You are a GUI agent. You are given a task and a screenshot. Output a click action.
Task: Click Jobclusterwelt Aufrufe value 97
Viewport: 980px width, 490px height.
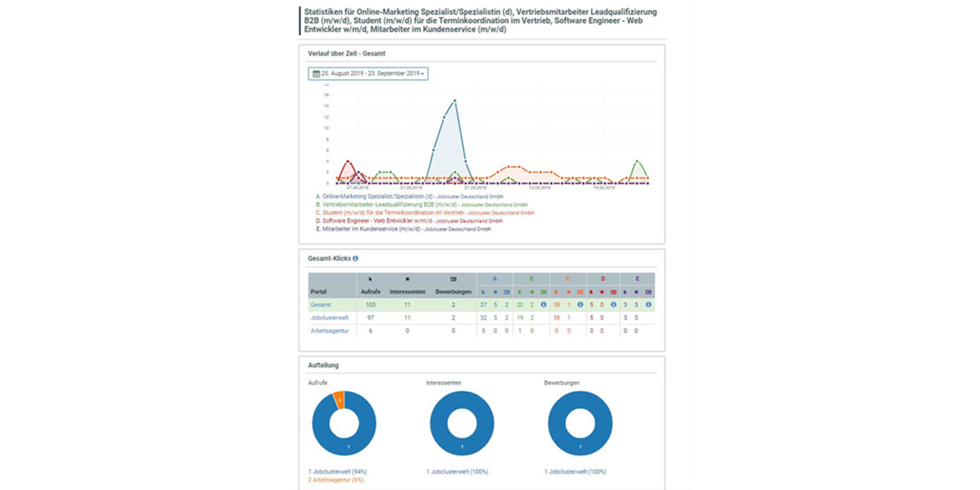(371, 318)
